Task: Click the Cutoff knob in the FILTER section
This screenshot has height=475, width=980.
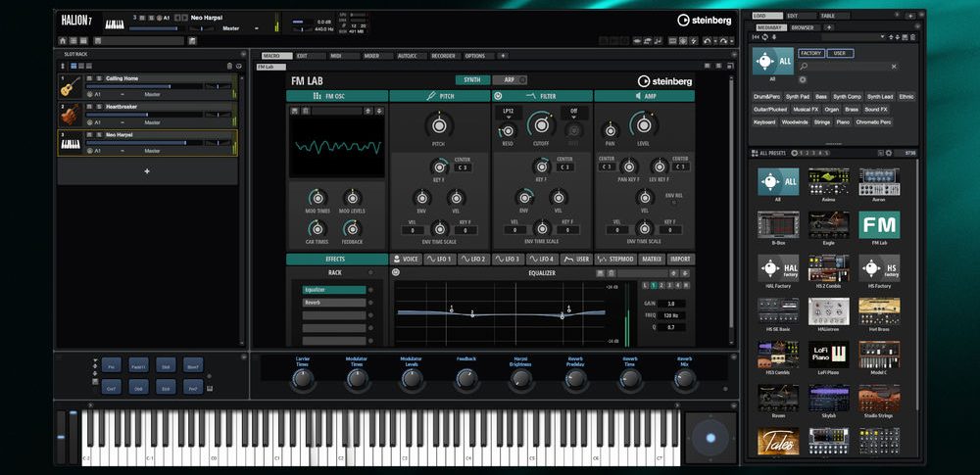Action: [x=541, y=125]
